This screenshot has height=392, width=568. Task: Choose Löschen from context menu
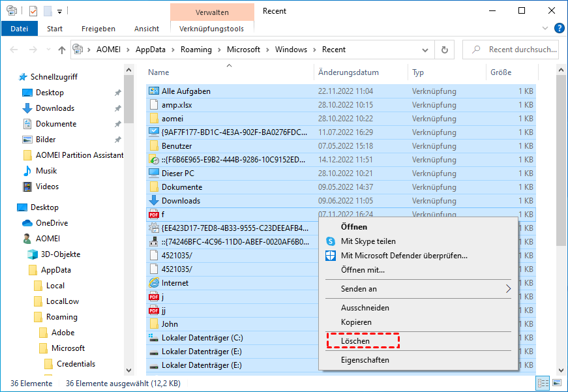pos(355,341)
